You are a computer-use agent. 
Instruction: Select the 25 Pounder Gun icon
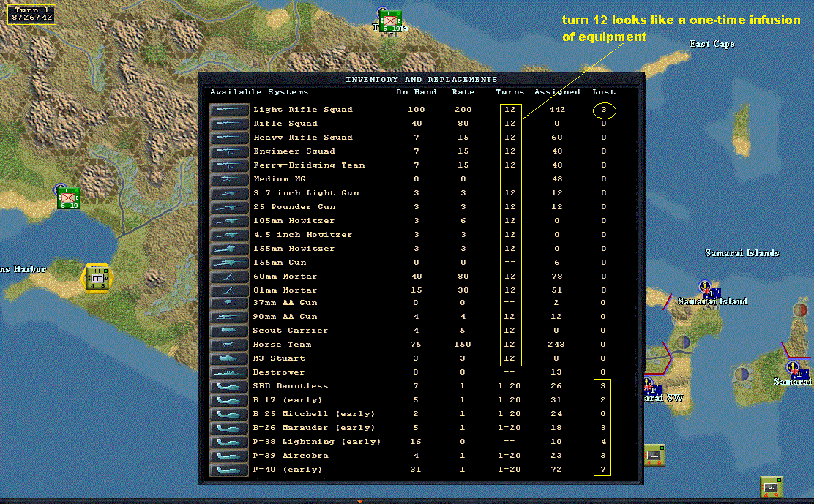pos(229,208)
